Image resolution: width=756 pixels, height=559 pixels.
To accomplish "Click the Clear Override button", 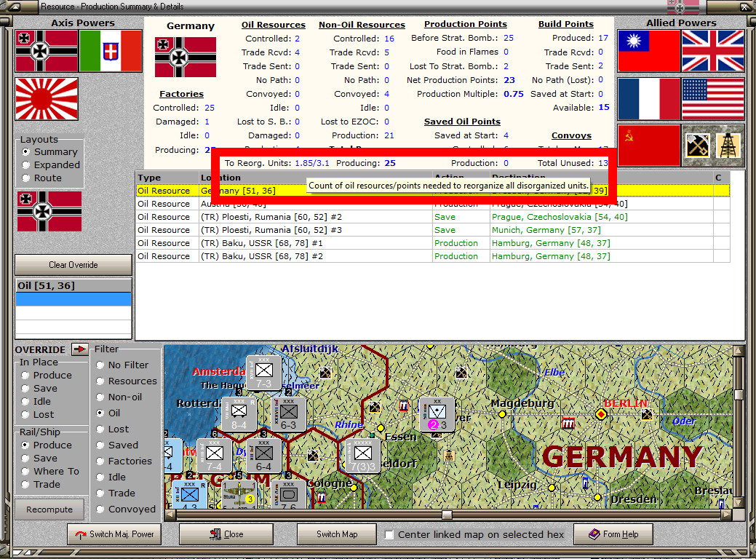I will (x=73, y=264).
